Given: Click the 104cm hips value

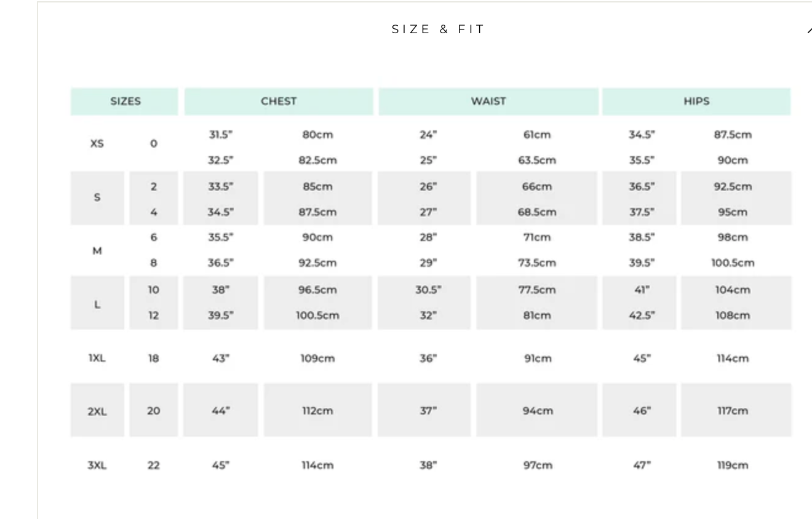Looking at the screenshot, I should click(x=732, y=290).
